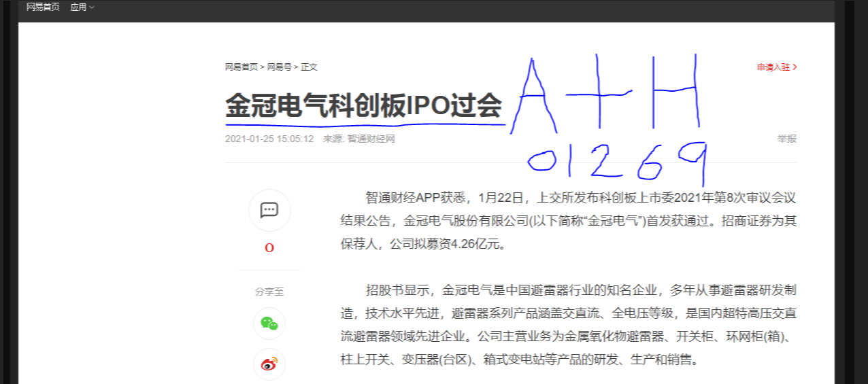Share article via Weibo icon

click(269, 364)
